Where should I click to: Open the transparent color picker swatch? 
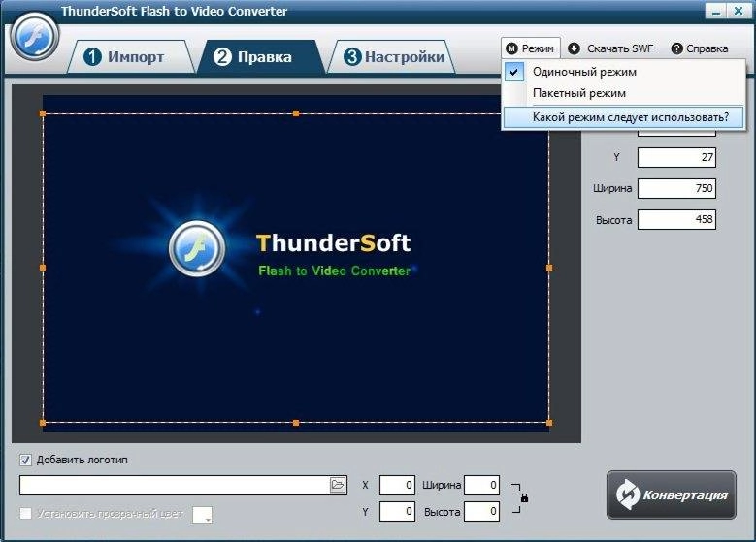click(x=202, y=515)
